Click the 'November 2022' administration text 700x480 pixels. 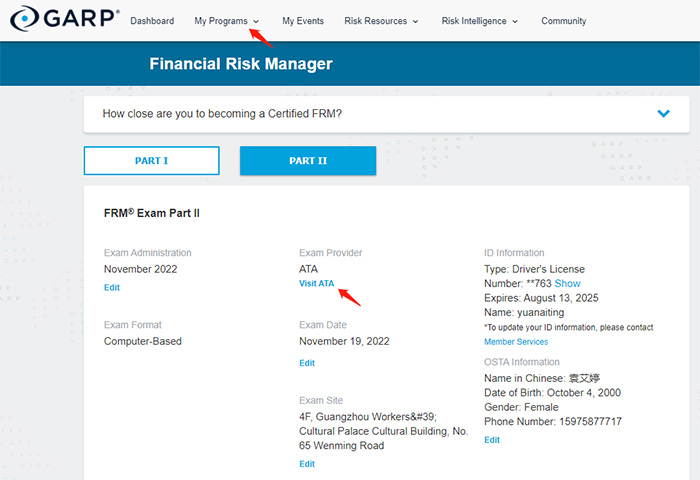click(141, 269)
